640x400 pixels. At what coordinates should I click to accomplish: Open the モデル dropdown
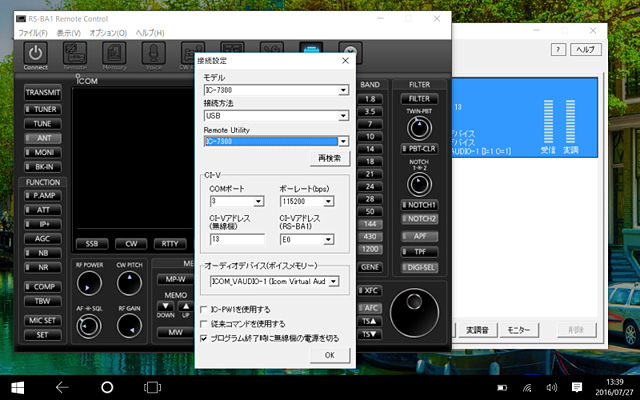(x=344, y=90)
